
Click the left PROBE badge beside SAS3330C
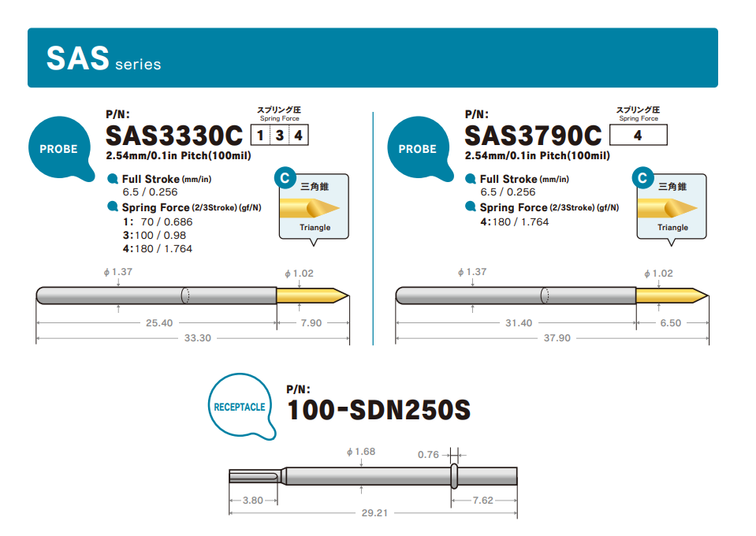pos(58,149)
